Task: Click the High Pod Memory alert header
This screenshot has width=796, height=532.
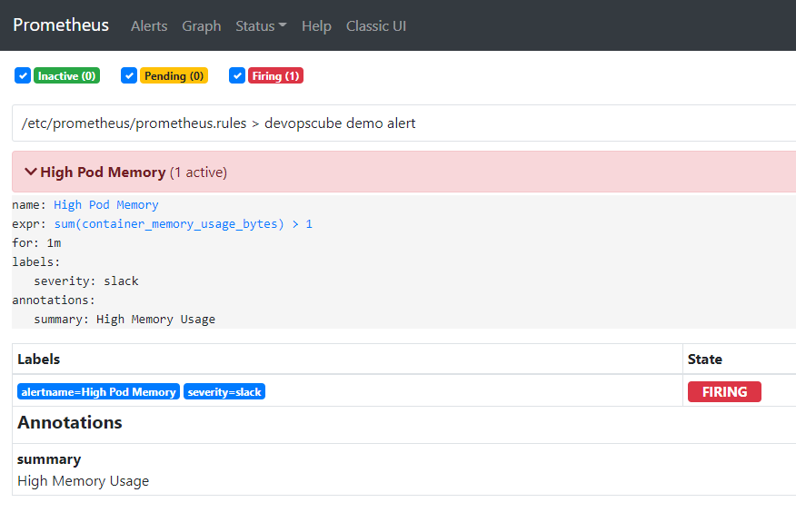Action: click(x=403, y=172)
